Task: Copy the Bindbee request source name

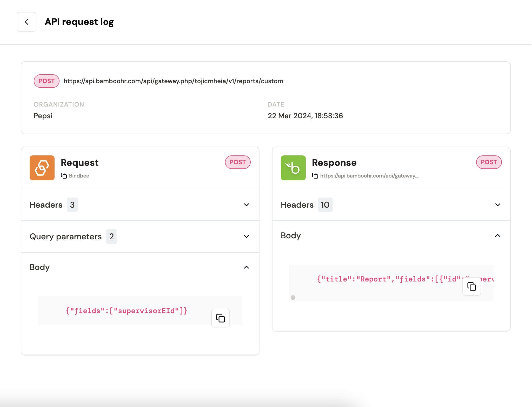Action: (x=64, y=176)
